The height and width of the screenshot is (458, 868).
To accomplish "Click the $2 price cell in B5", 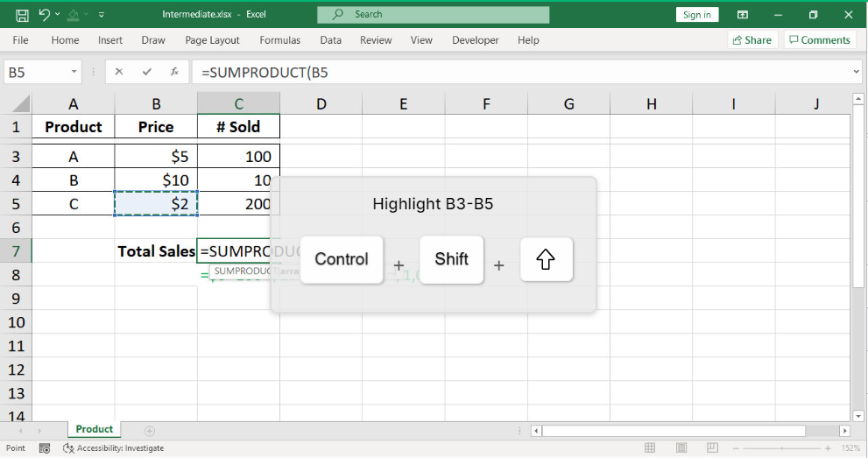I will point(156,203).
